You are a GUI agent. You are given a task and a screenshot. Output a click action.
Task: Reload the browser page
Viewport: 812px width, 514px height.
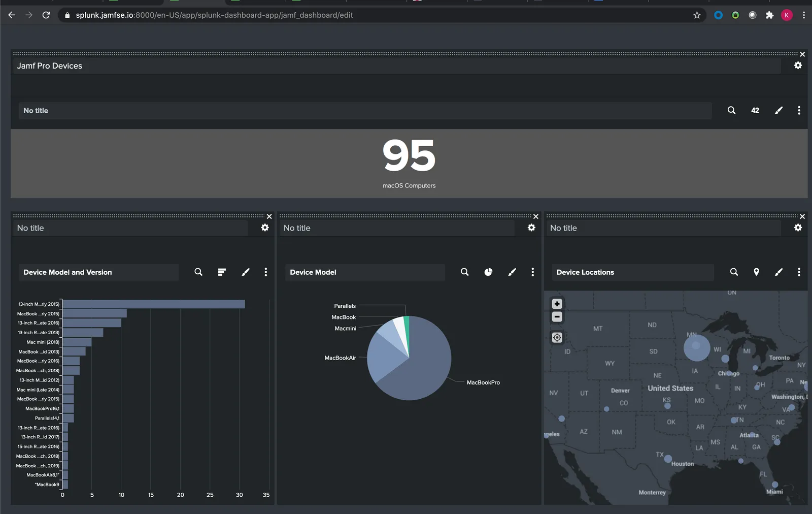pos(46,15)
